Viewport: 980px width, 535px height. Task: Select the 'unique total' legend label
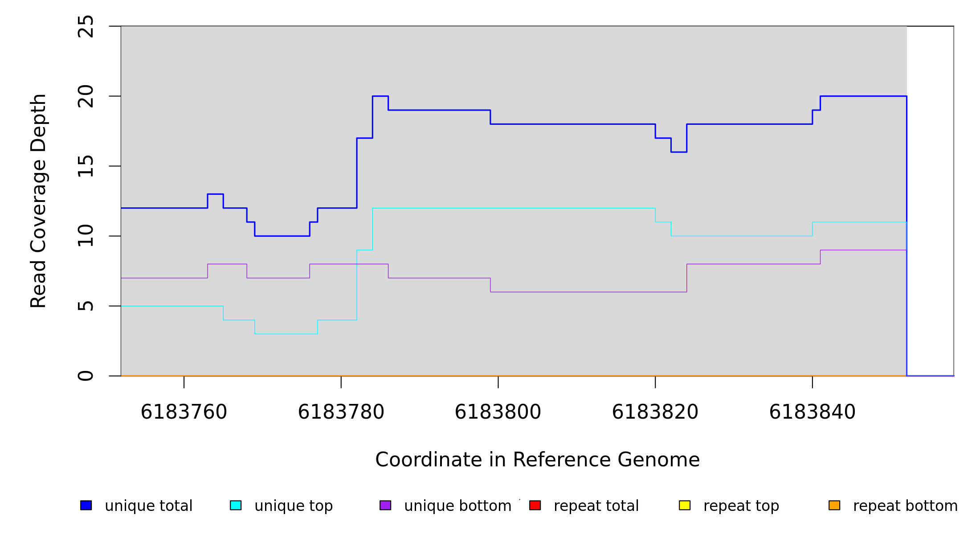tap(148, 506)
